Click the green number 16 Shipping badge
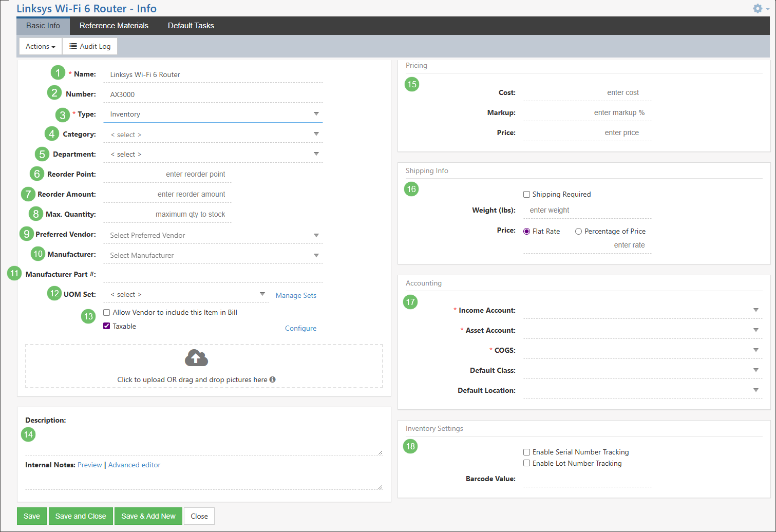Screen dimensions: 776x532 pyautogui.click(x=411, y=189)
